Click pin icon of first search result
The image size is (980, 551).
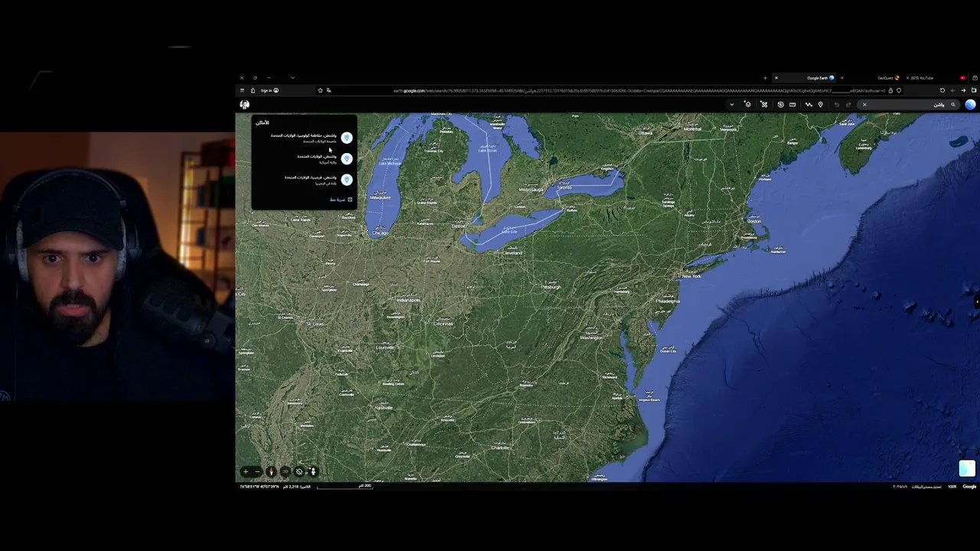tap(347, 138)
